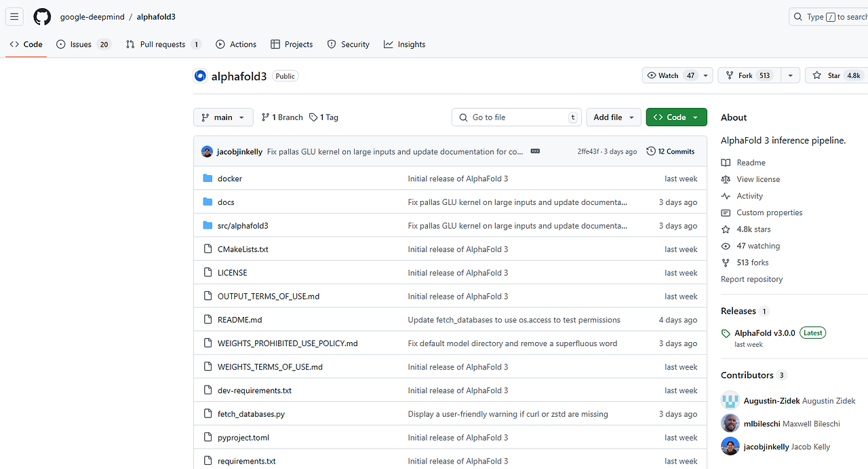Viewport: 868px width, 469px height.
Task: Open the pyproject.toml file
Action: click(x=243, y=438)
